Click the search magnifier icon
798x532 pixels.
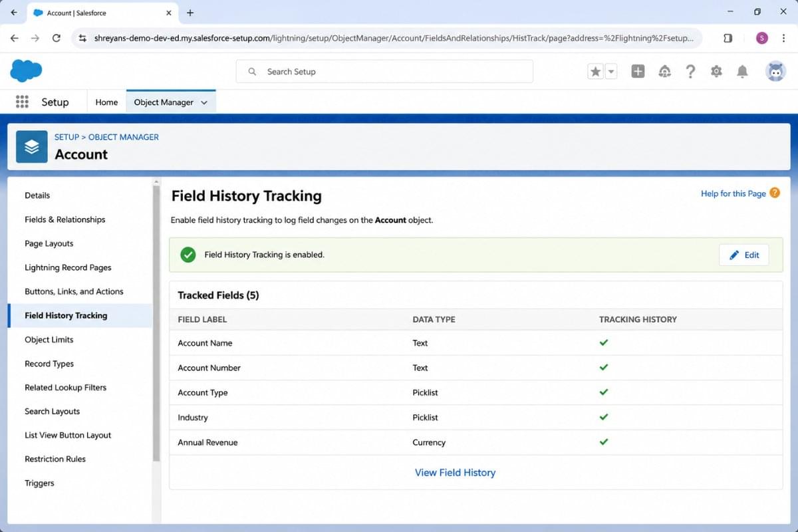click(x=252, y=72)
